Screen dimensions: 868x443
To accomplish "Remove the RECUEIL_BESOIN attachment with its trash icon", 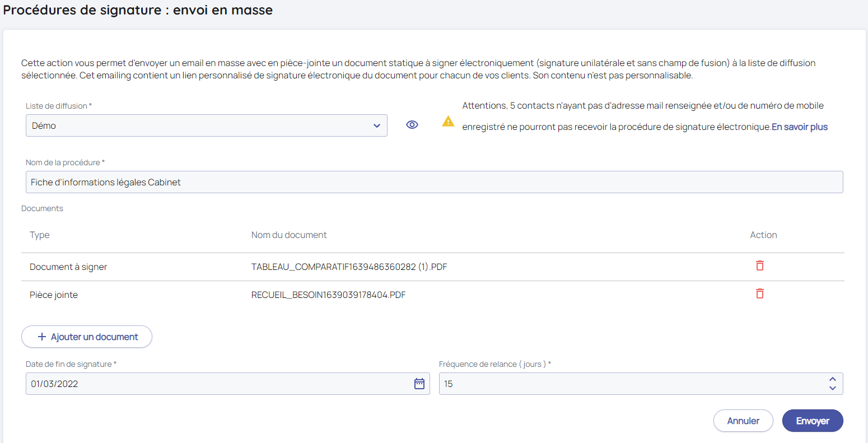I will [x=759, y=294].
